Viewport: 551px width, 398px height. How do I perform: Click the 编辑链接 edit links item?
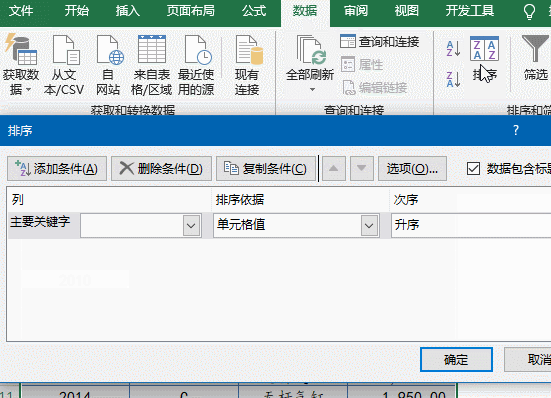point(375,87)
